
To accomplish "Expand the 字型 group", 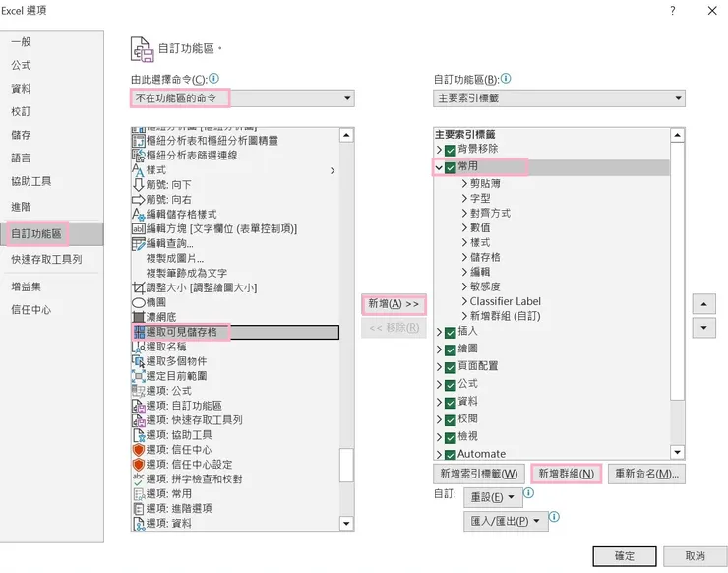I will [x=464, y=199].
